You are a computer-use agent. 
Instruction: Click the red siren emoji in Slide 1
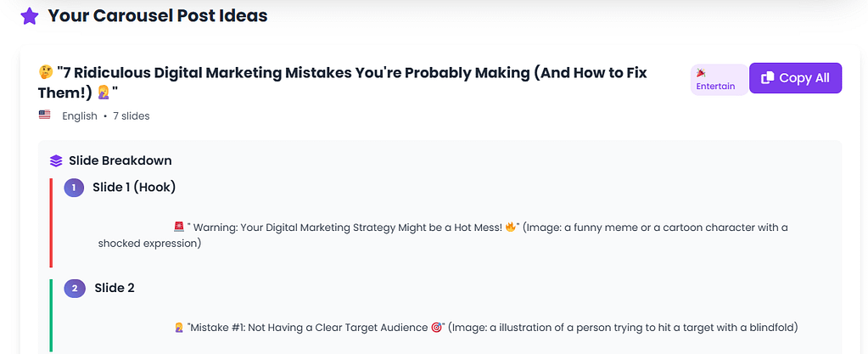178,228
